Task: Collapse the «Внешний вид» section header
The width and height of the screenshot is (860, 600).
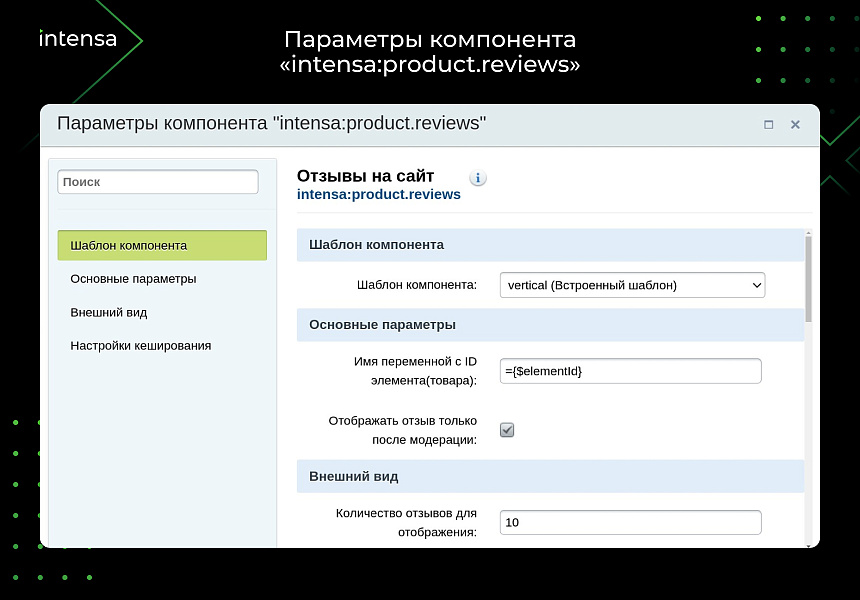Action: click(550, 477)
